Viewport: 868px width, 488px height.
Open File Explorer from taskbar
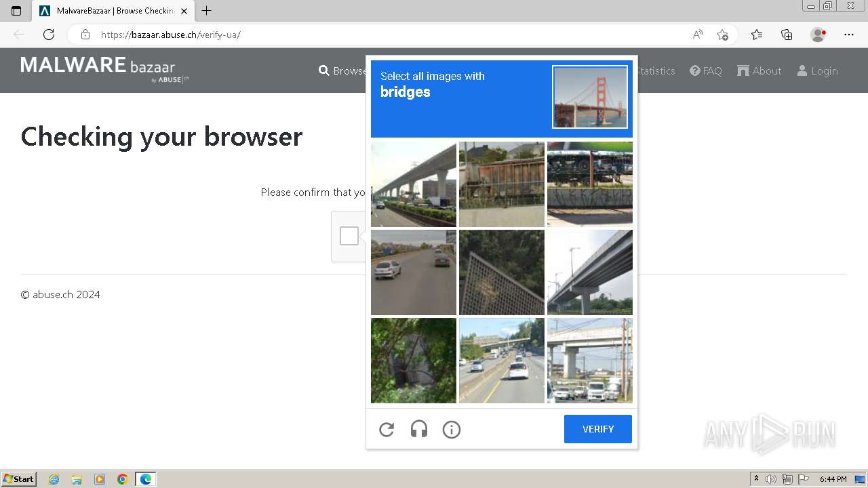[x=77, y=479]
